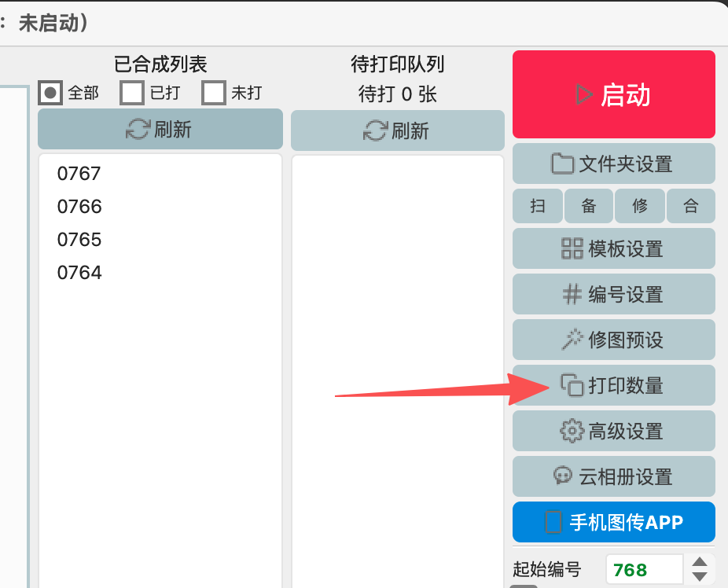This screenshot has height=588, width=728.
Task: Click the play icon inside the 启动 button
Action: (x=583, y=94)
